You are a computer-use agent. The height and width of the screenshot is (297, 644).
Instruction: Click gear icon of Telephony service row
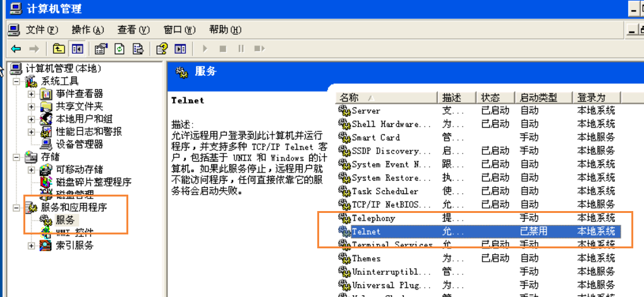pyautogui.click(x=344, y=217)
